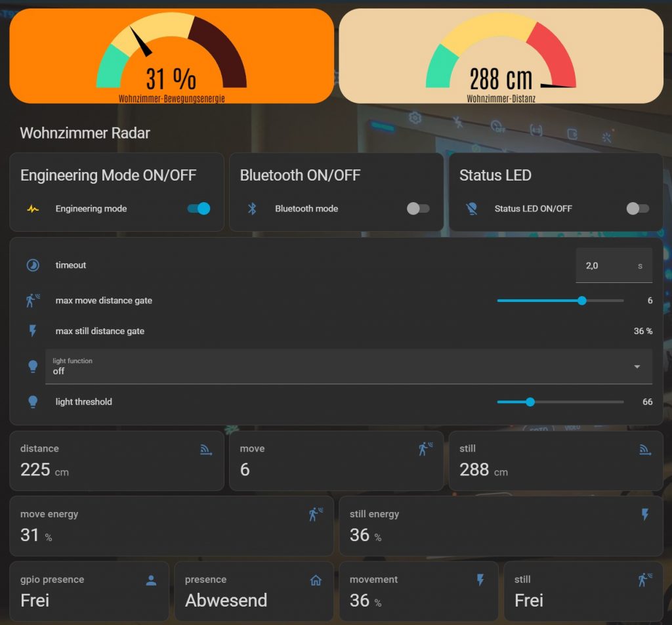Open the light function dropdown

[x=341, y=366]
